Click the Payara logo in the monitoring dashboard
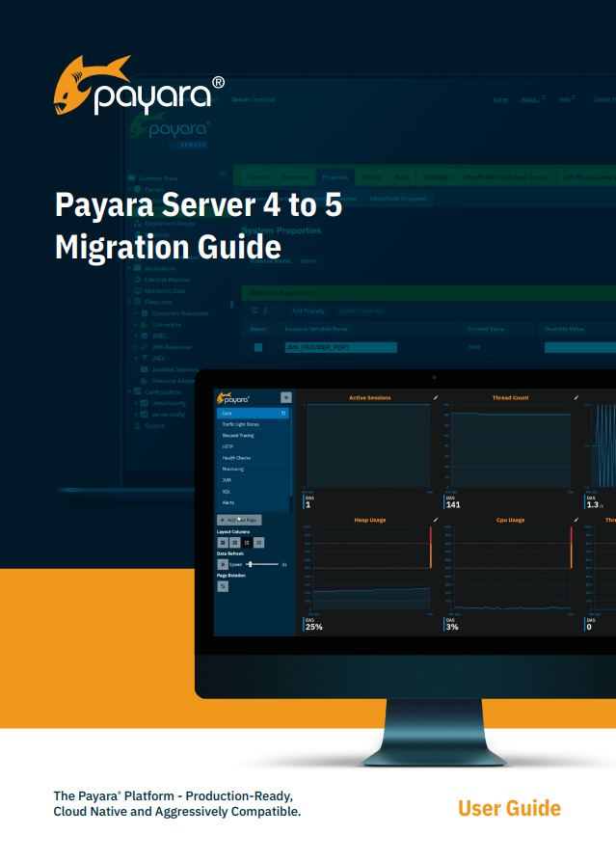Image resolution: width=616 pixels, height=862 pixels. coord(233,398)
